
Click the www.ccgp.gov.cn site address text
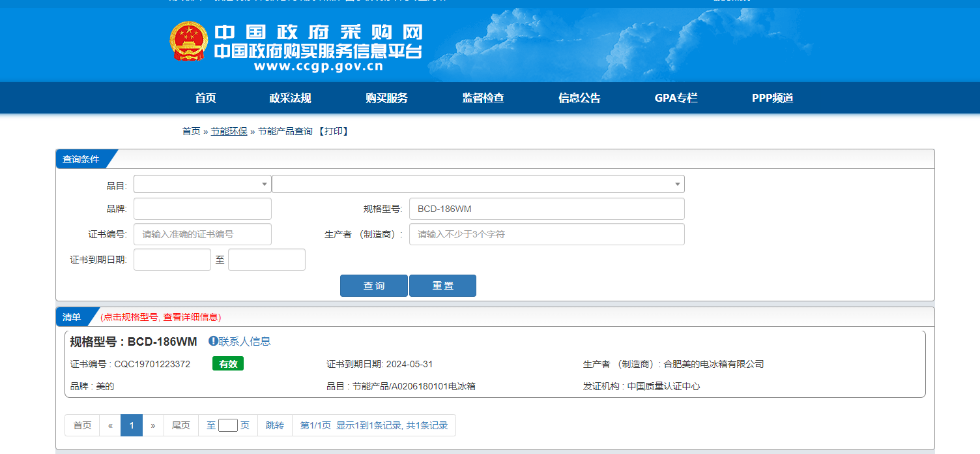319,66
